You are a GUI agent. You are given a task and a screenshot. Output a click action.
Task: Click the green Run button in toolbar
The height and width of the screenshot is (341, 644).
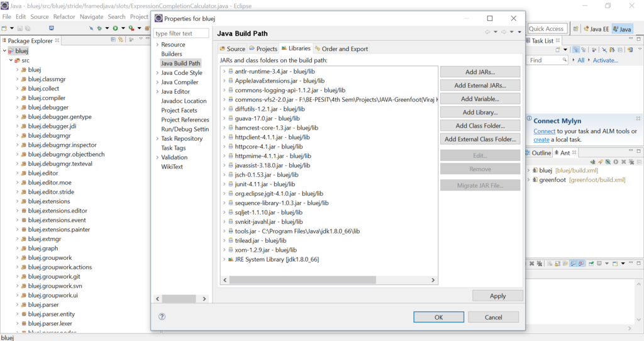[116, 28]
